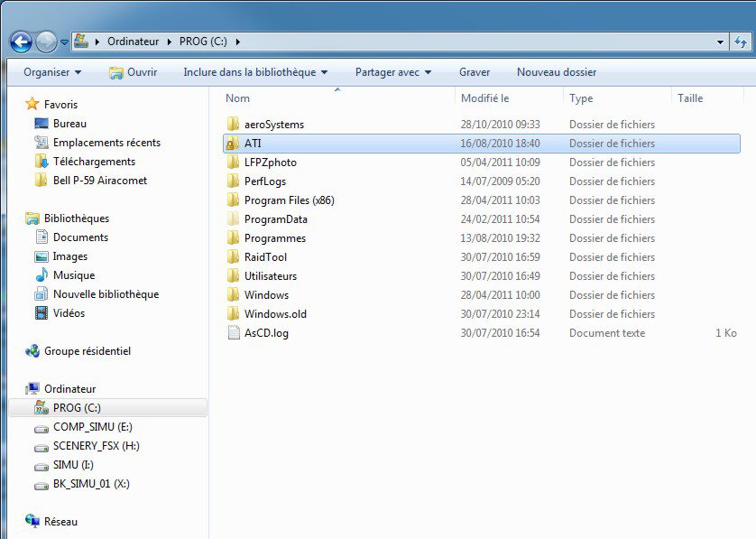This screenshot has height=539, width=756.
Task: Click the Graver toolbar button
Action: (x=475, y=72)
